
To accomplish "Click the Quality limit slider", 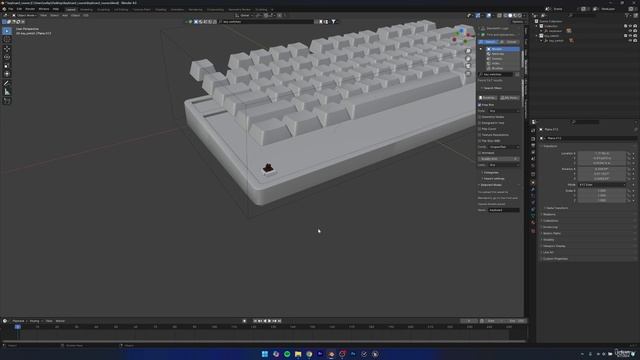I will [x=499, y=159].
